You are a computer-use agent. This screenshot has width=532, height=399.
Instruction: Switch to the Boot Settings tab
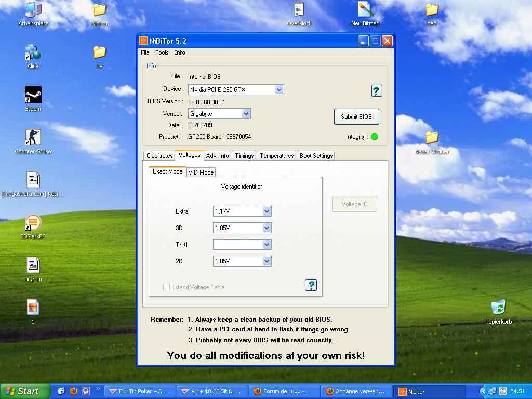pos(316,156)
